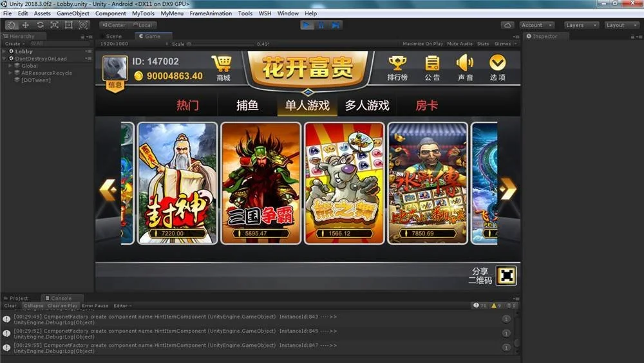Open the Layout dropdown
The image size is (644, 363).
click(620, 25)
